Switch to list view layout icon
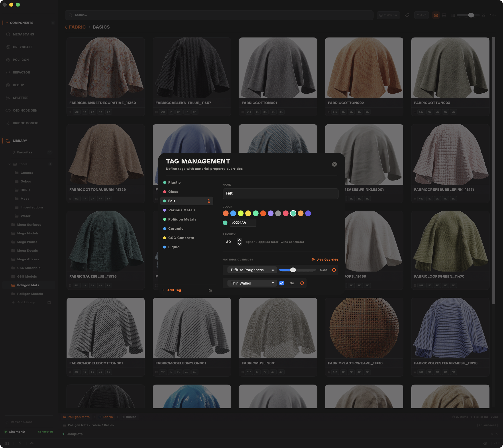The image size is (503, 448). click(444, 15)
